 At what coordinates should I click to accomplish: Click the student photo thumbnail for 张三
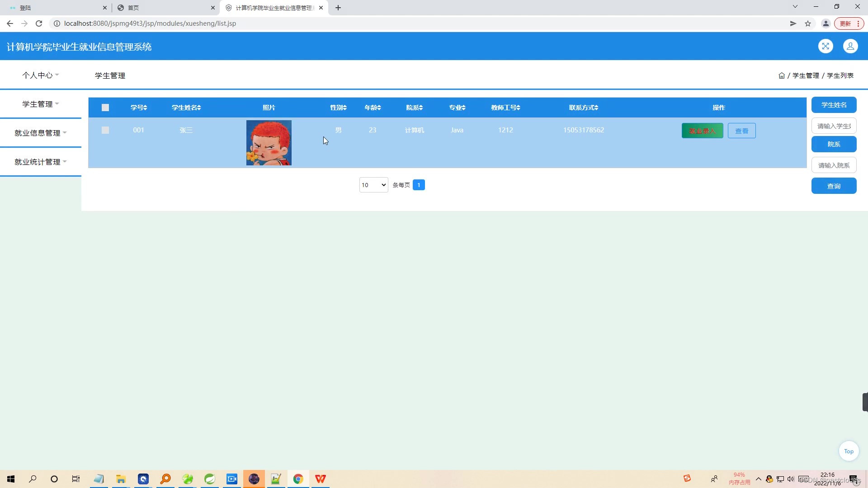(269, 142)
